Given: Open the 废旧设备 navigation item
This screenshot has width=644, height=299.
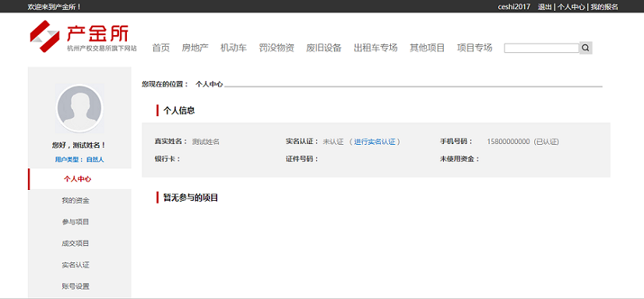Looking at the screenshot, I should pos(324,48).
